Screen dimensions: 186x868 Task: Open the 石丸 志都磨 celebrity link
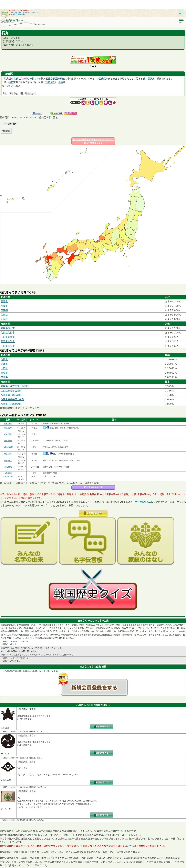click(x=8, y=447)
